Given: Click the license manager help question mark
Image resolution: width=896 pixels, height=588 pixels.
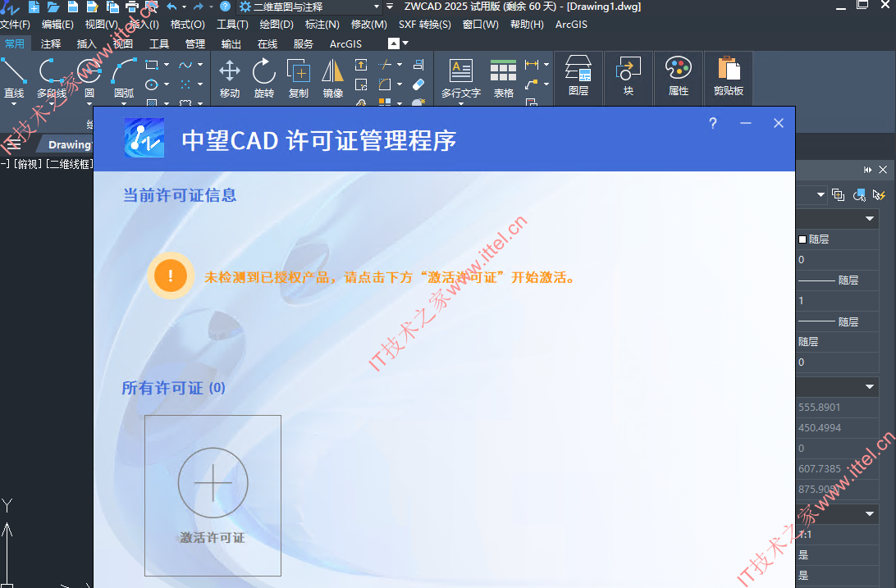Looking at the screenshot, I should point(712,123).
